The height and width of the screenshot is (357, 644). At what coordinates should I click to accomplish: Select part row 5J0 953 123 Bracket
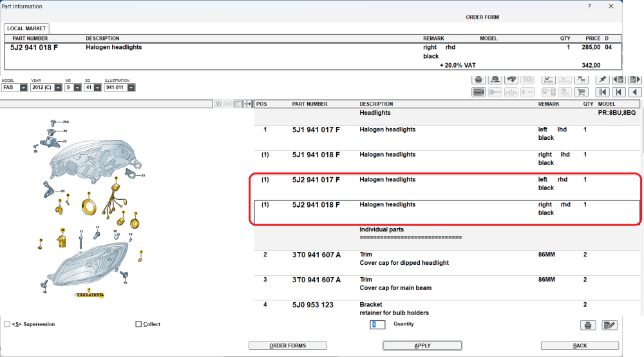point(447,309)
